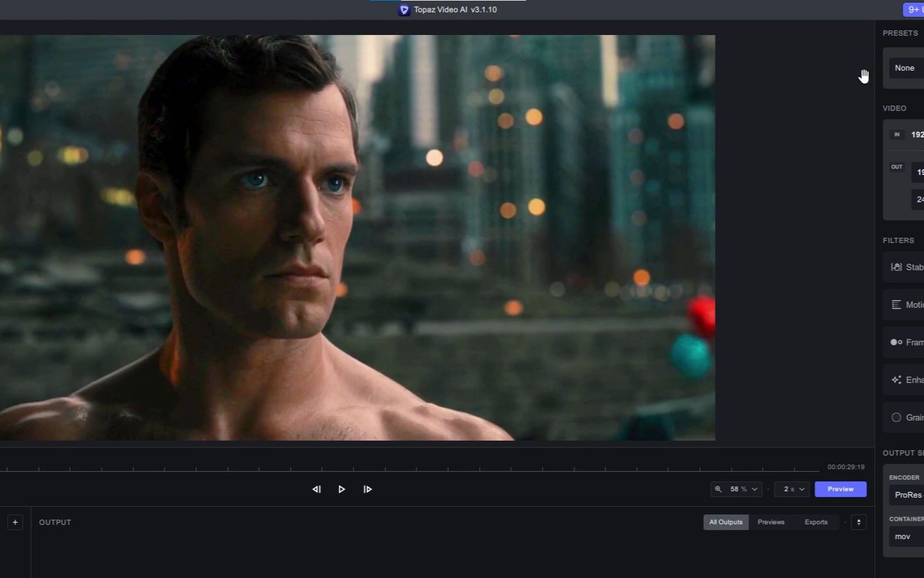The image size is (924, 578).
Task: Open the 58% zoom level dropdown
Action: point(736,489)
